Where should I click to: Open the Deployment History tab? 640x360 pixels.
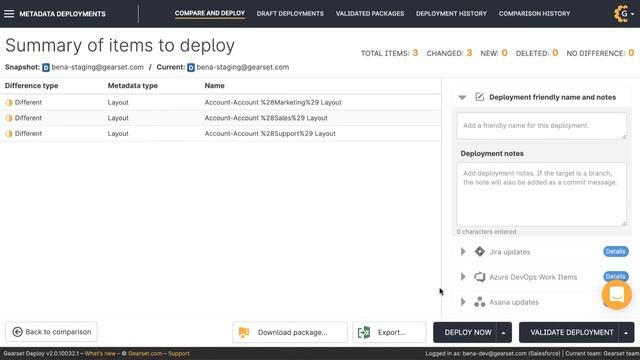coord(451,13)
